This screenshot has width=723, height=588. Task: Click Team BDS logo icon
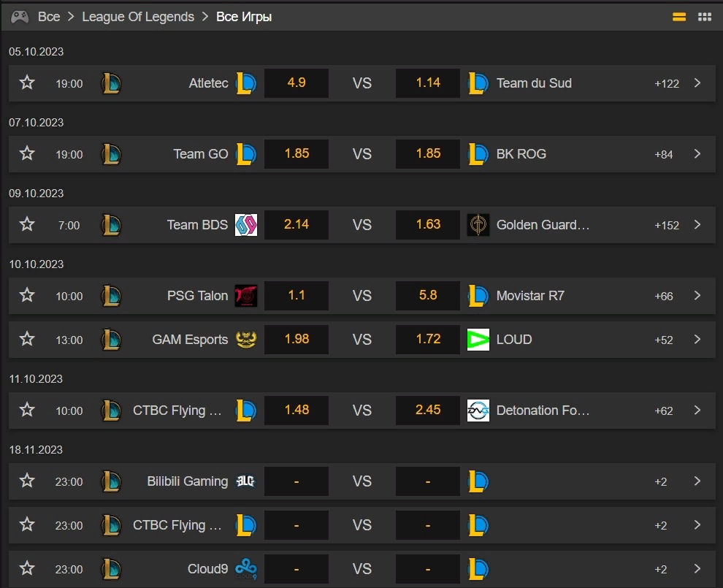point(246,225)
